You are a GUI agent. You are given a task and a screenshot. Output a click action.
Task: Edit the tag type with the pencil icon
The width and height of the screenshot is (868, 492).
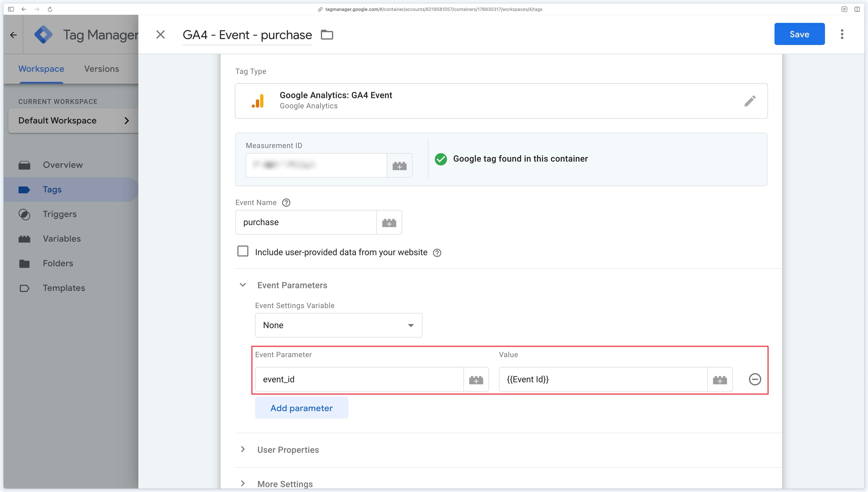750,101
